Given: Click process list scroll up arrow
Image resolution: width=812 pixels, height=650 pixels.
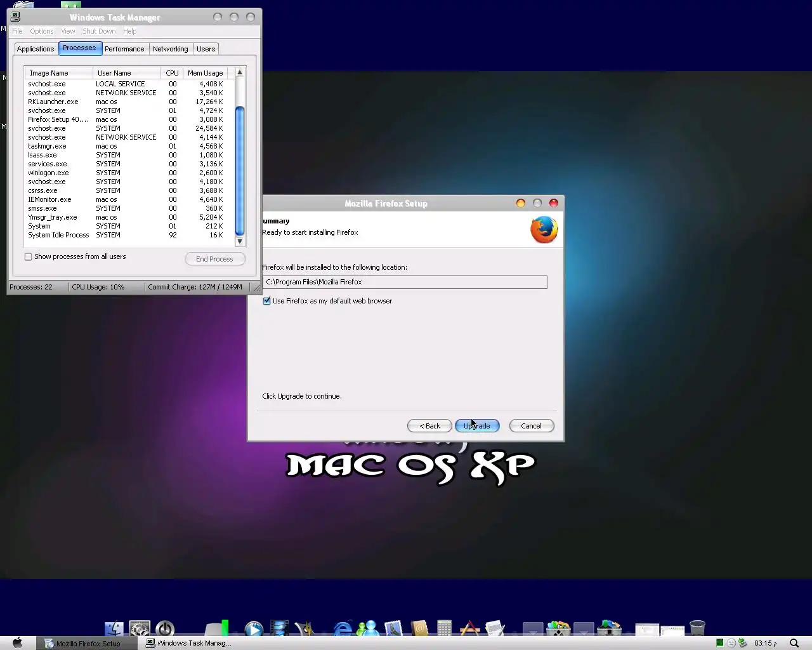Looking at the screenshot, I should pyautogui.click(x=240, y=72).
